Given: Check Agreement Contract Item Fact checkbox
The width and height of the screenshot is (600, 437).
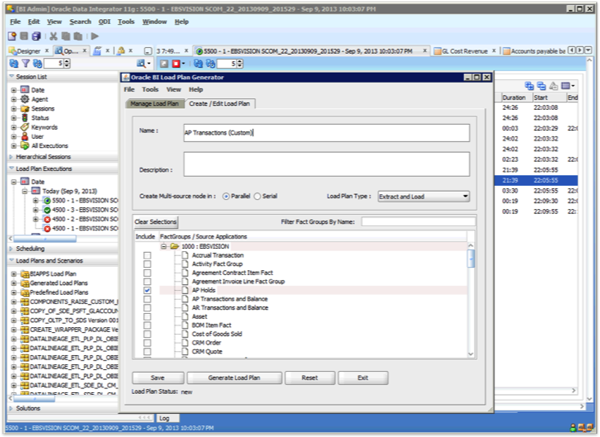Looking at the screenshot, I should click(x=147, y=273).
